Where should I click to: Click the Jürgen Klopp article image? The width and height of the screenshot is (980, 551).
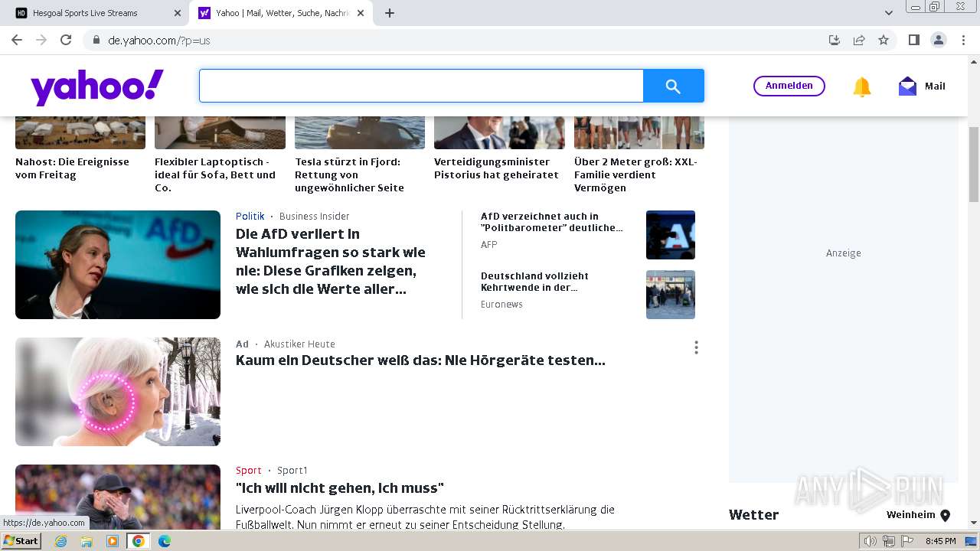pos(118,497)
